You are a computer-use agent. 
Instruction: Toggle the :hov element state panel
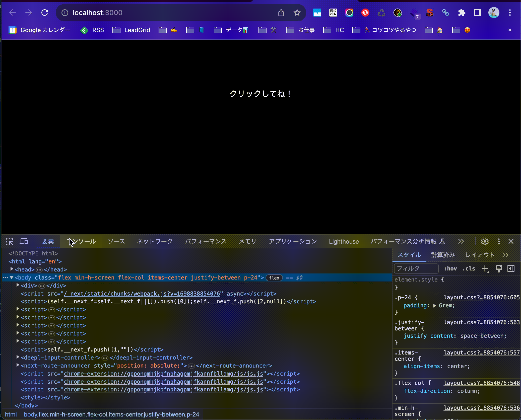450,268
